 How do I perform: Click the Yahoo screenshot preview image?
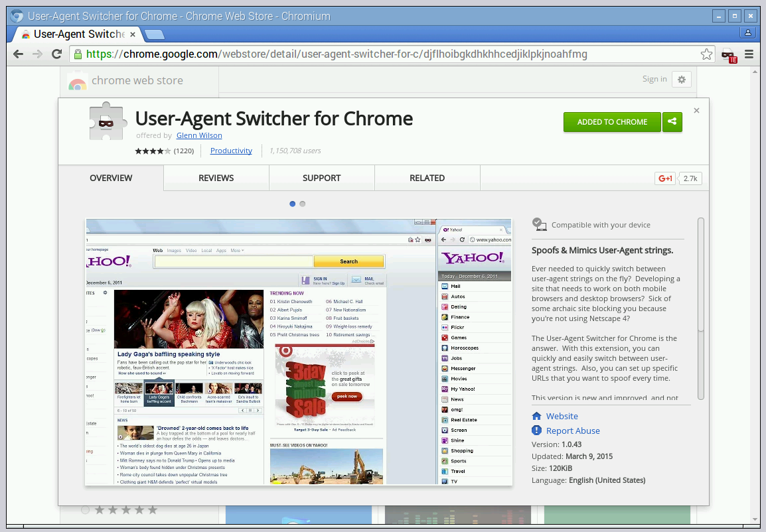[299, 352]
